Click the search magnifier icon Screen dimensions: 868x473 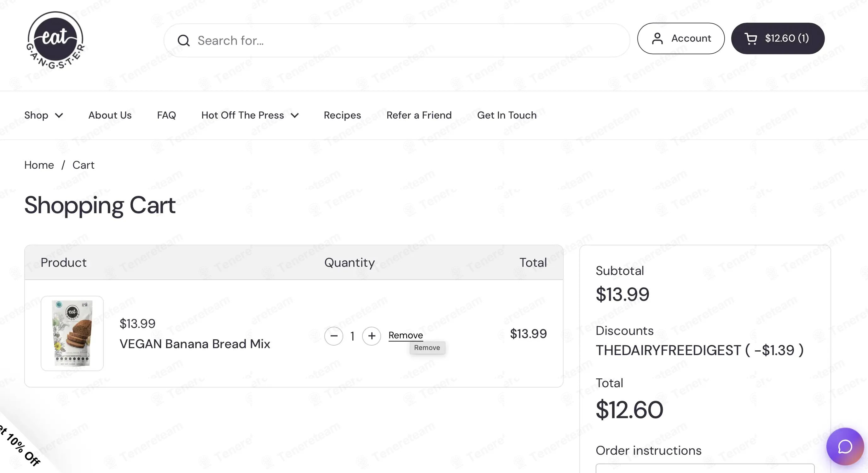coord(184,40)
